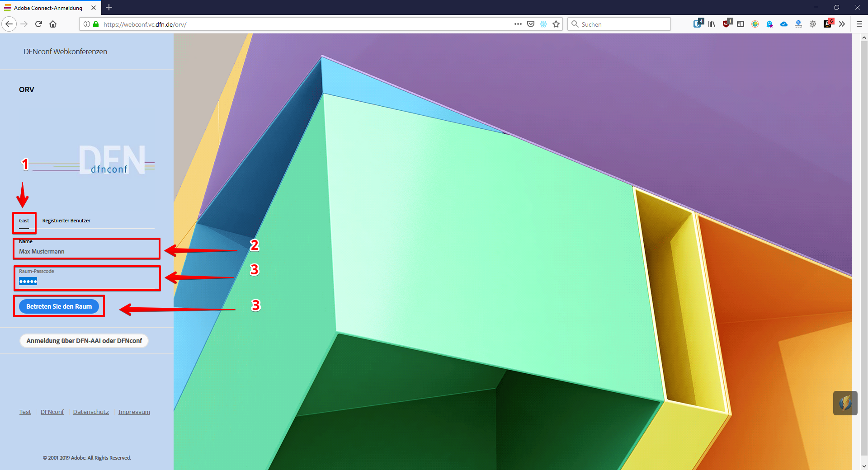
Task: Click Anmeldung über DFN-AAI oder DFNconf
Action: click(x=84, y=341)
